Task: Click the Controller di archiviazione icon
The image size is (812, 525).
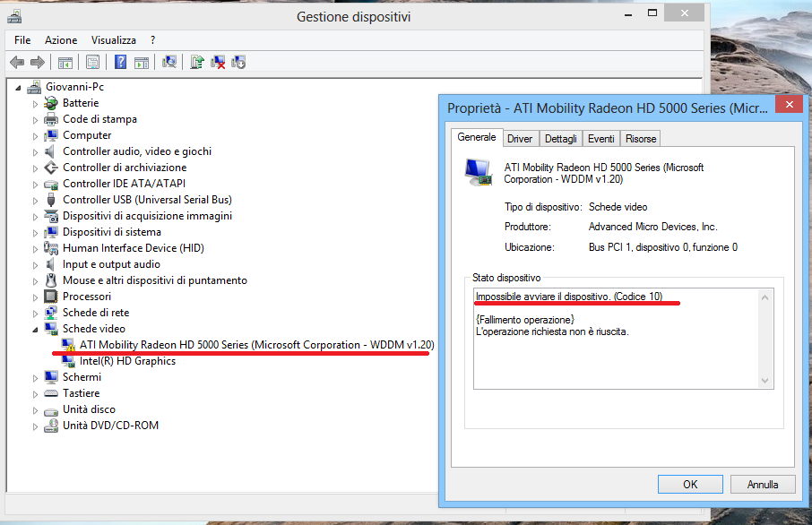Action: click(51, 168)
